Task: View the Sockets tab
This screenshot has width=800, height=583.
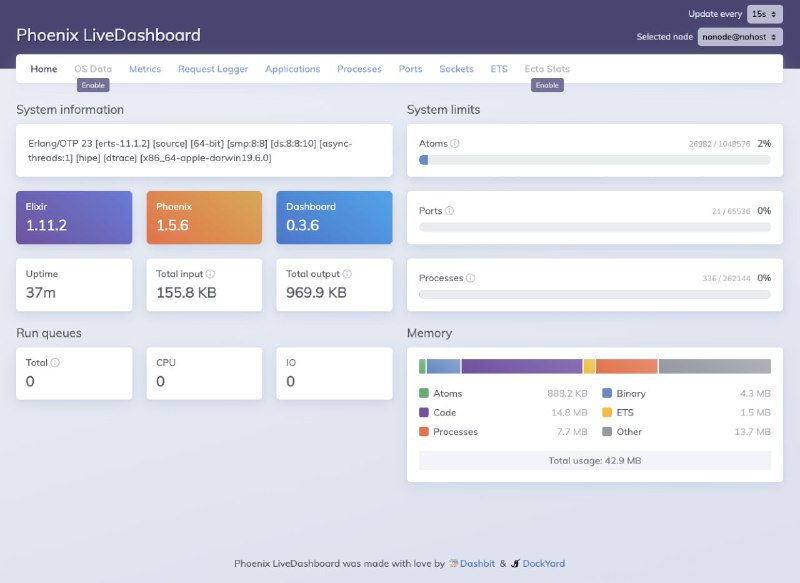Action: (x=457, y=69)
